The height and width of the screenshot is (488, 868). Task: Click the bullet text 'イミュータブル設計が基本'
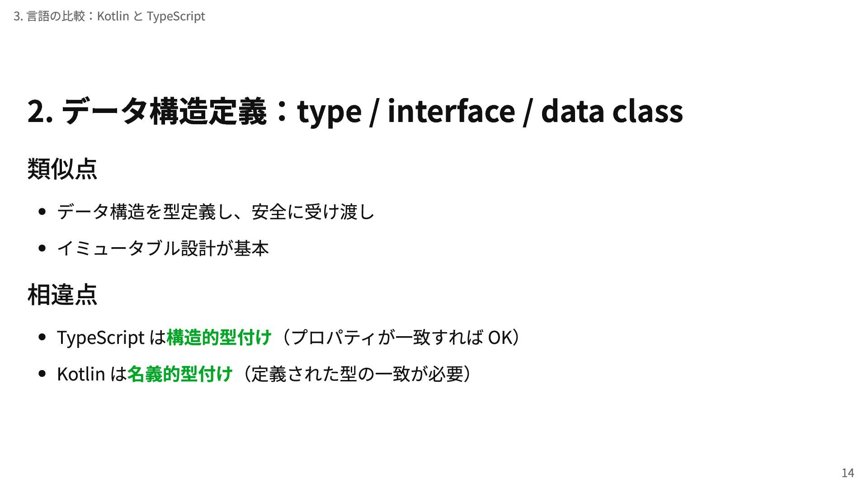(x=163, y=249)
